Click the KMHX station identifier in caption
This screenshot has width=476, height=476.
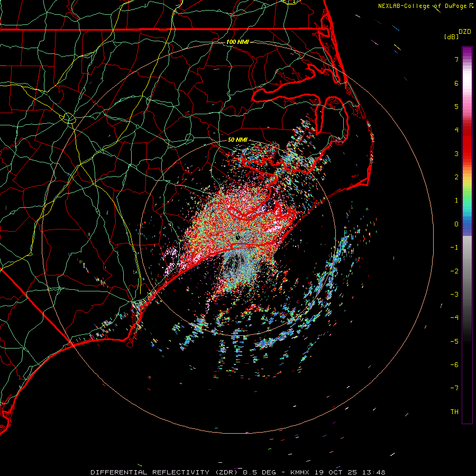click(300, 472)
